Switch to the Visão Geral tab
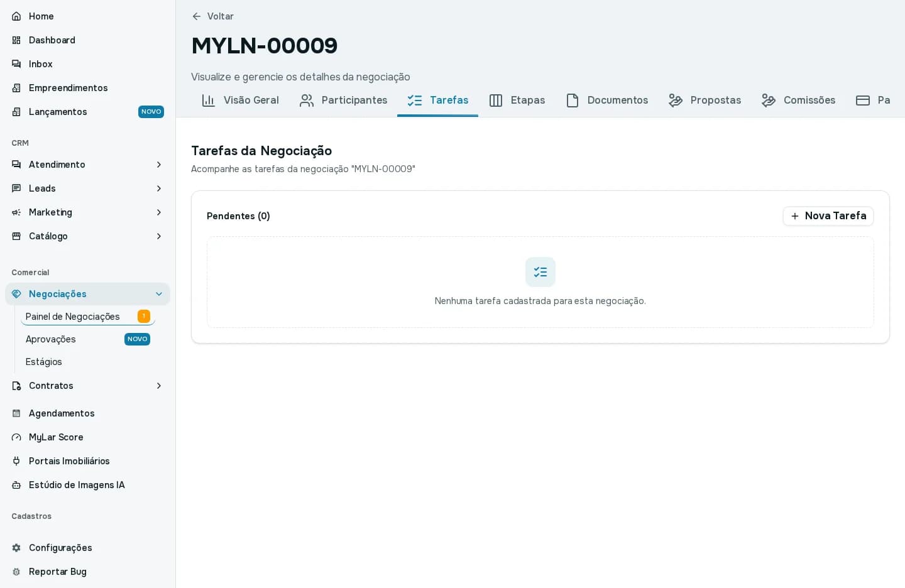The height and width of the screenshot is (588, 905). click(240, 101)
